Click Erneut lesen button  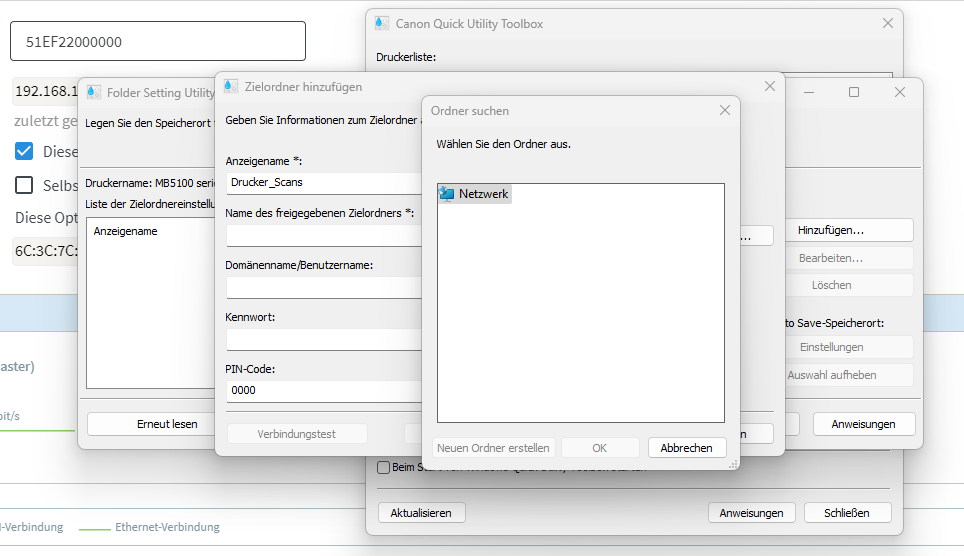click(151, 424)
